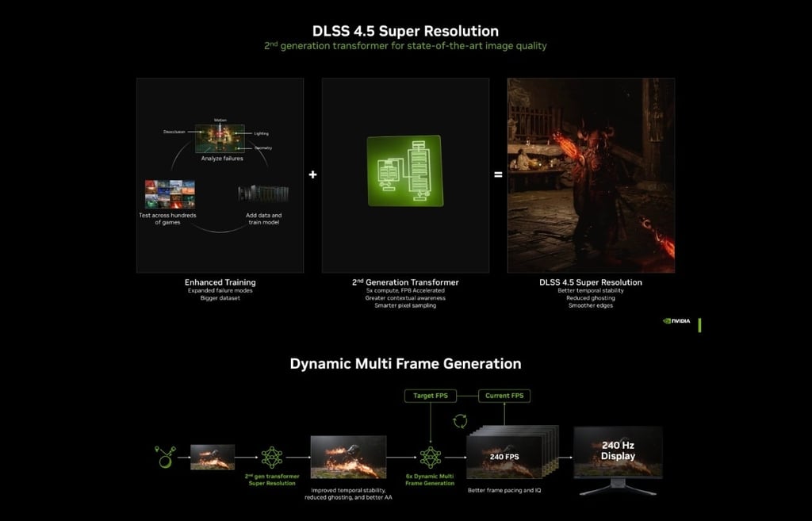Click the Current FPS box

coord(504,396)
